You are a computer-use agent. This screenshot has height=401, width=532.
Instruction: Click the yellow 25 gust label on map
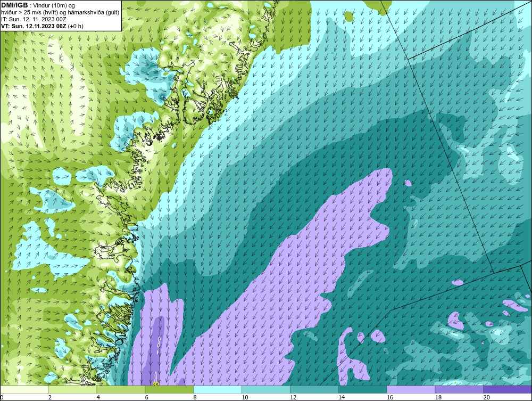[156, 384]
